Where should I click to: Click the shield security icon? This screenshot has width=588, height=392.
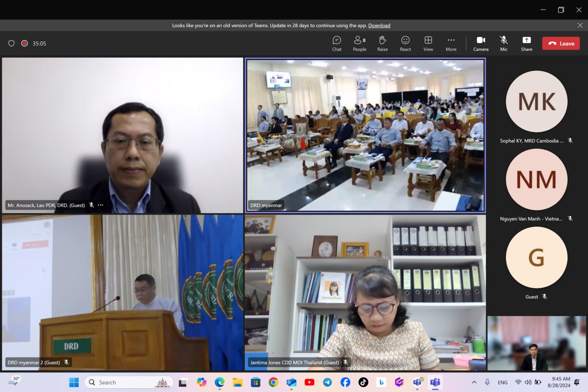pyautogui.click(x=11, y=43)
